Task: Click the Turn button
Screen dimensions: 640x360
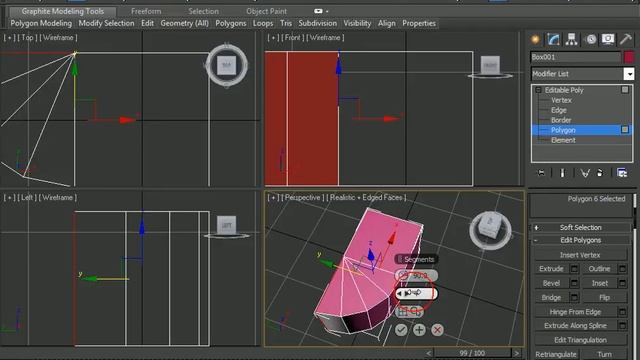Action: tap(604, 354)
